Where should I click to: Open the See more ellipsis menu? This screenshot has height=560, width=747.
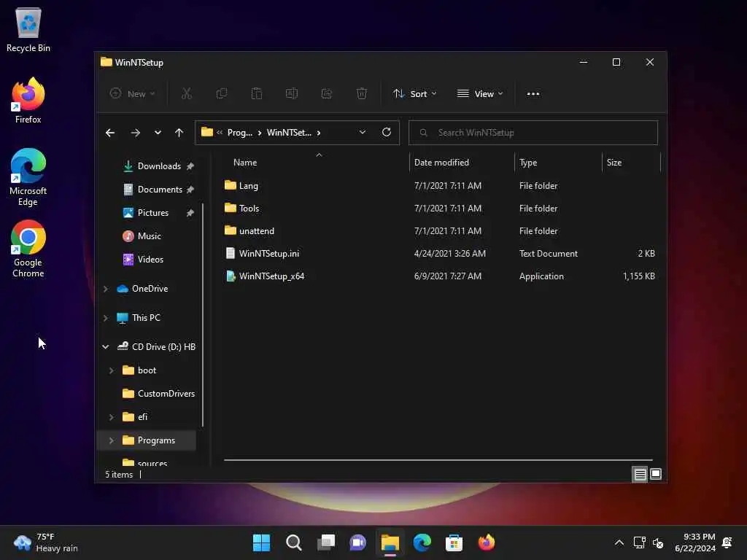(533, 94)
